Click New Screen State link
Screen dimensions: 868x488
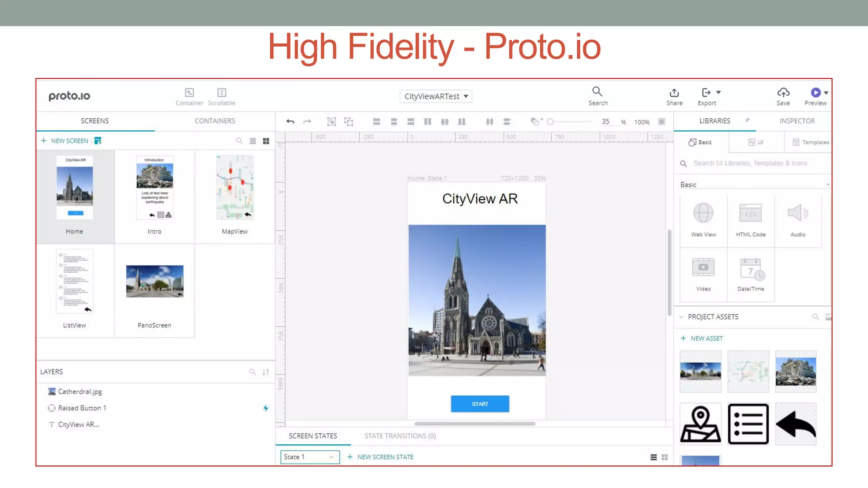tap(381, 457)
